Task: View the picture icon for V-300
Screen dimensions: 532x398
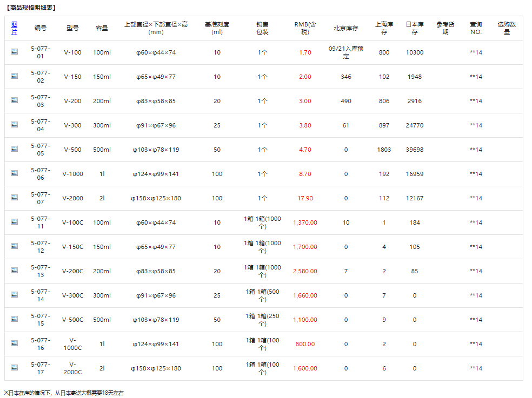Action: click(x=15, y=125)
